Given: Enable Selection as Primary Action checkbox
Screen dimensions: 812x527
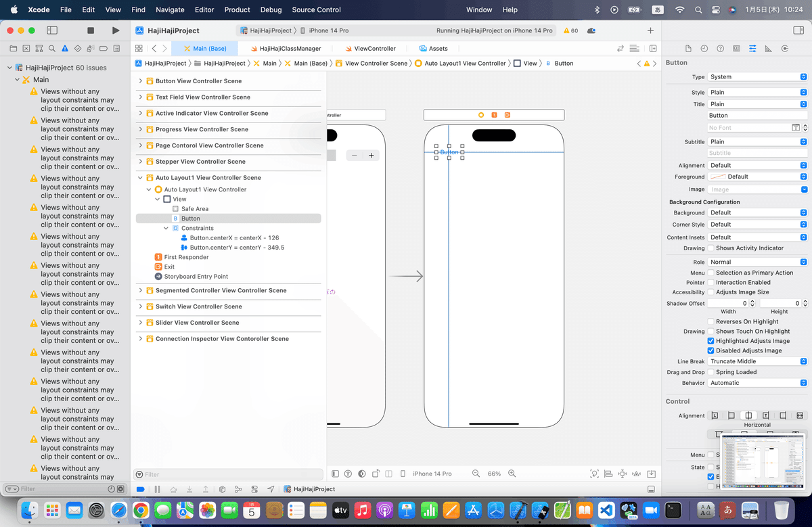Looking at the screenshot, I should click(710, 273).
